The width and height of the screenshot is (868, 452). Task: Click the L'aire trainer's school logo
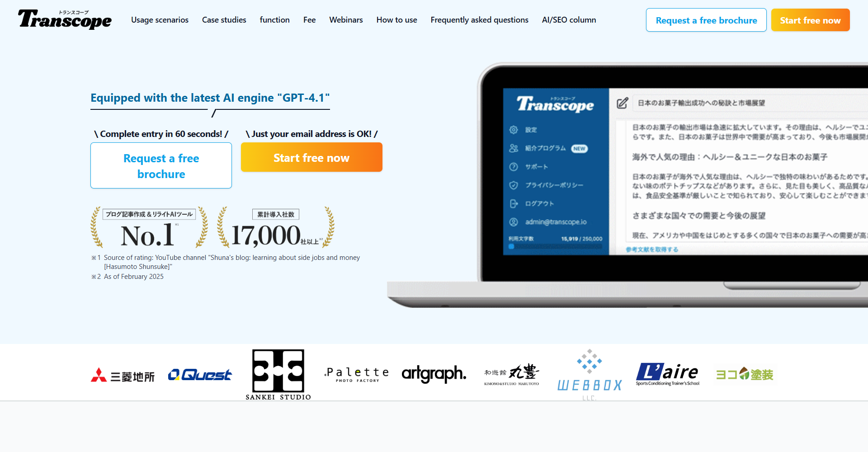tap(667, 374)
